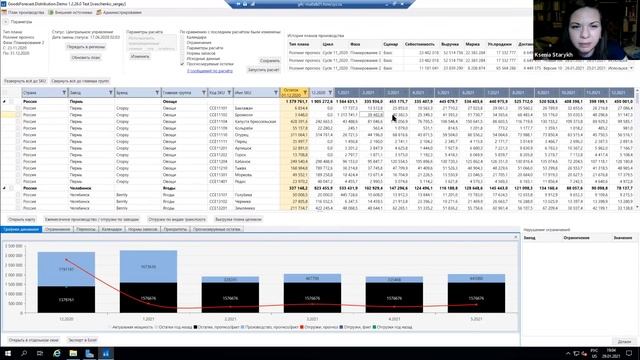Switch to the Нормы запасов tab
Viewport: 640px width, 360px height.
143,229
